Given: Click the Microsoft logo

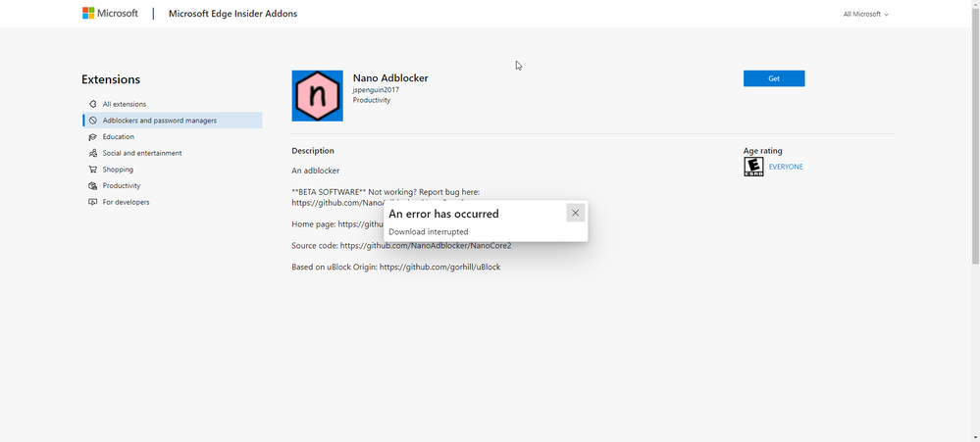Looking at the screenshot, I should (110, 13).
